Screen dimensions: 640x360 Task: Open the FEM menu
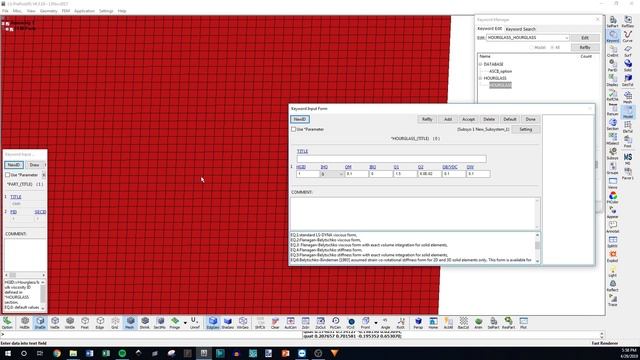tap(66, 11)
